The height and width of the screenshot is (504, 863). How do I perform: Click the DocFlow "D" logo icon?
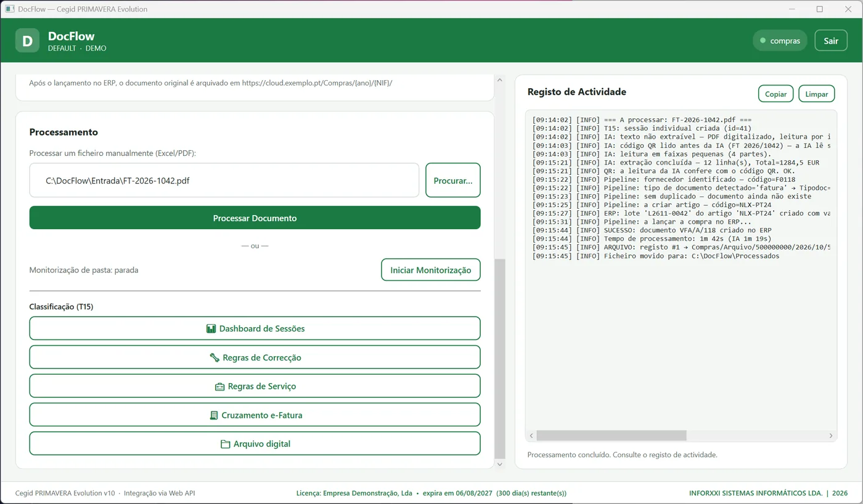[x=27, y=41]
